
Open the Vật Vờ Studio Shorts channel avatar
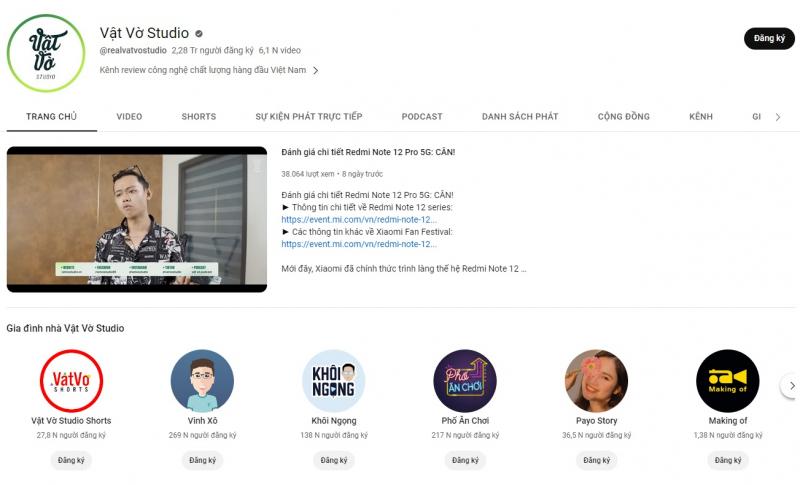[x=71, y=380]
